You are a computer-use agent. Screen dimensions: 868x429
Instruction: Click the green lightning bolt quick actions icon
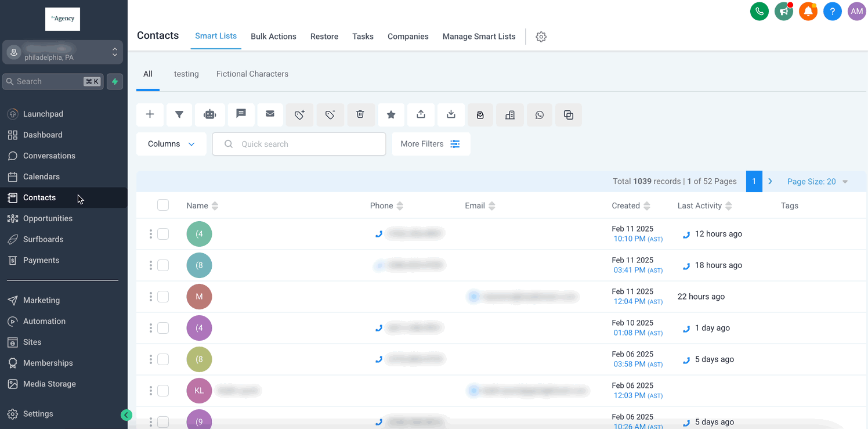click(115, 81)
